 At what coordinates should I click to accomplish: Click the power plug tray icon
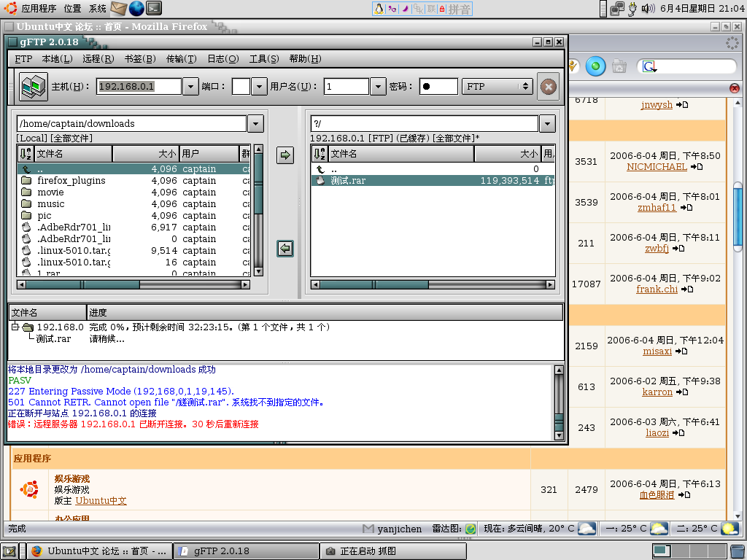coord(632,9)
